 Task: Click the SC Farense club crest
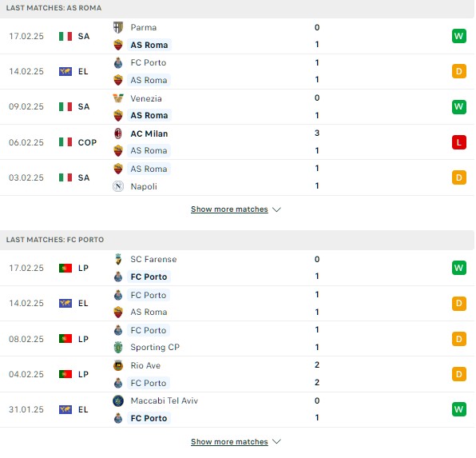click(118, 259)
